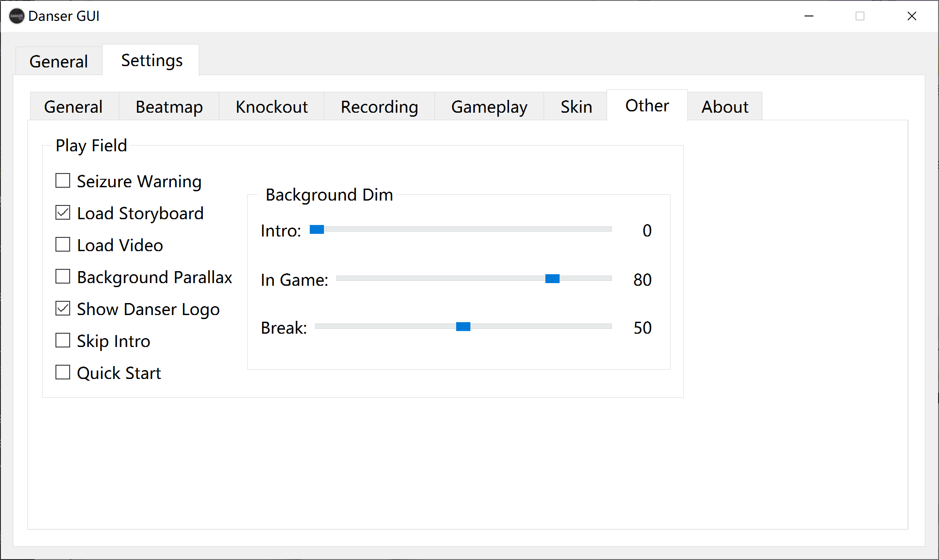Screen dimensions: 939x560
Task: Click the Break dim slider handle
Action: [x=463, y=327]
